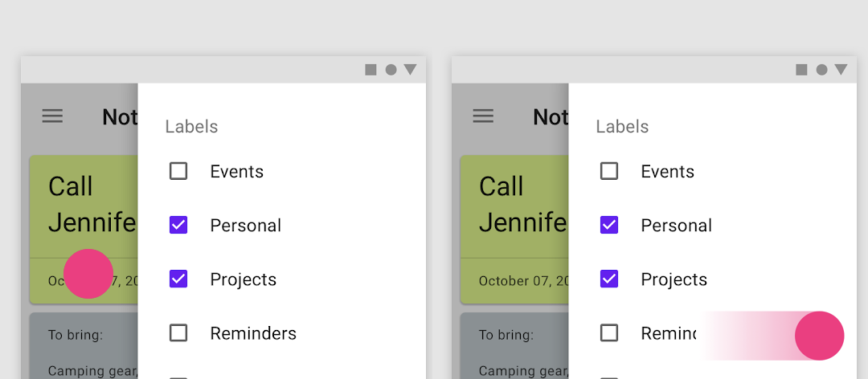Open the Call Jennifer note in left mockup
The width and height of the screenshot is (868, 379).
(x=84, y=229)
